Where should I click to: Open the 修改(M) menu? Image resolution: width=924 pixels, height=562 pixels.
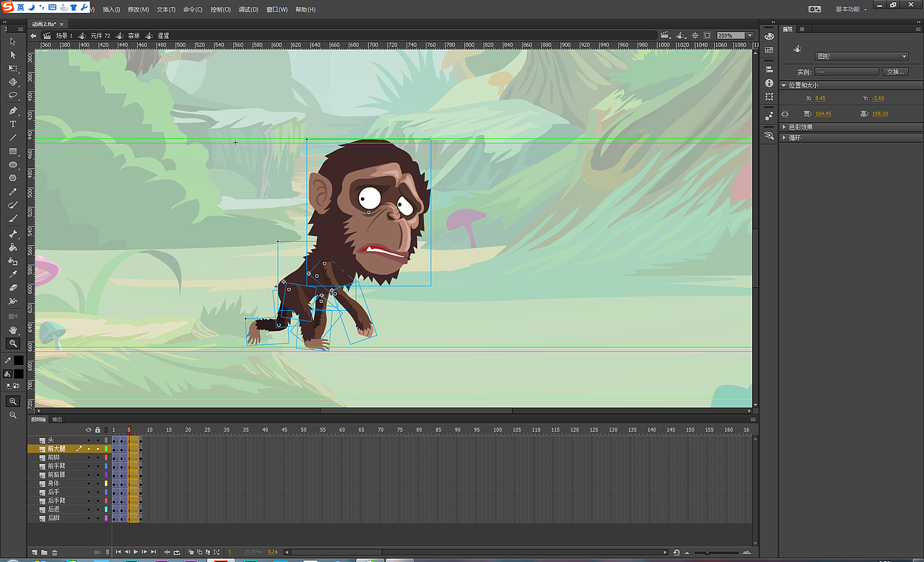[139, 10]
